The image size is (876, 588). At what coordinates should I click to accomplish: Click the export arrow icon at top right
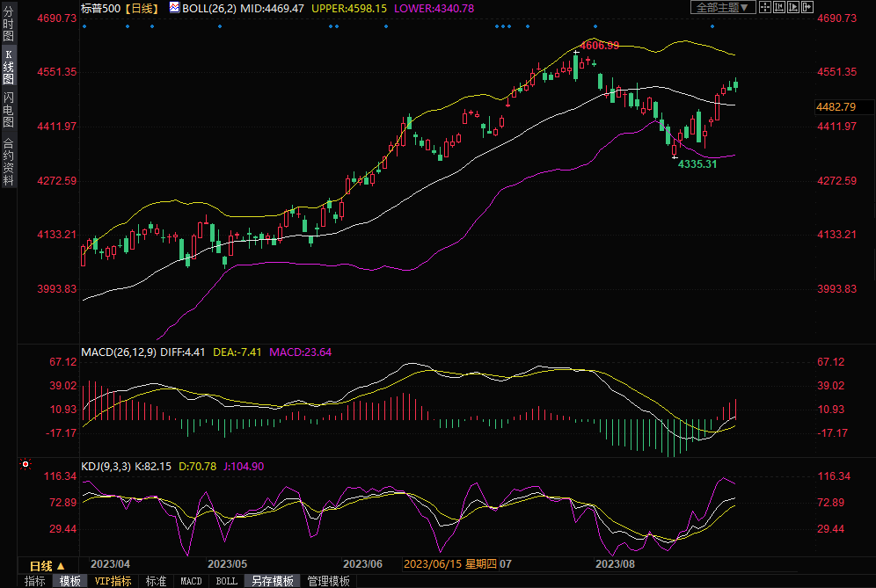click(809, 7)
